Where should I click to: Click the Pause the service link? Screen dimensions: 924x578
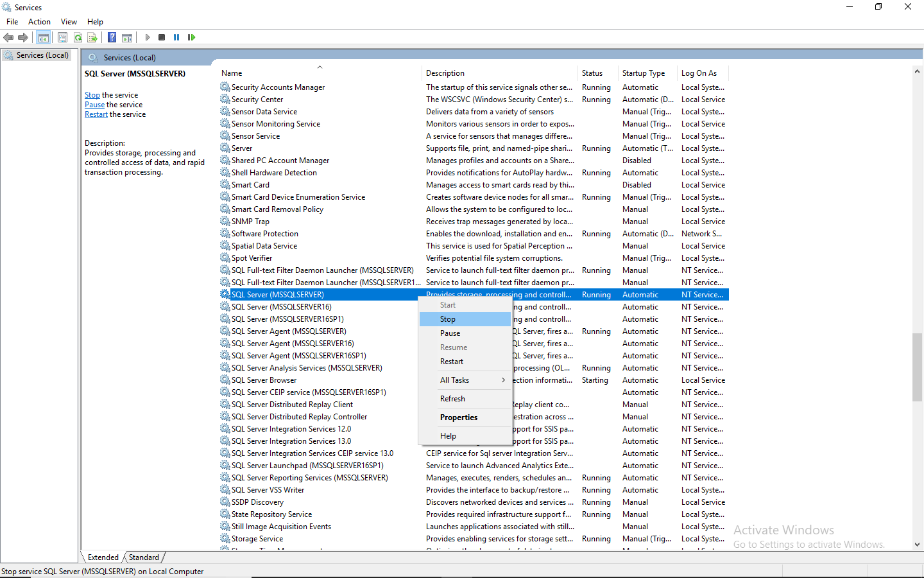click(94, 105)
